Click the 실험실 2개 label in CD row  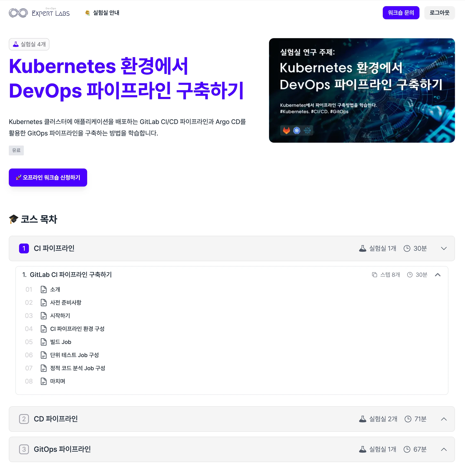[x=383, y=419]
